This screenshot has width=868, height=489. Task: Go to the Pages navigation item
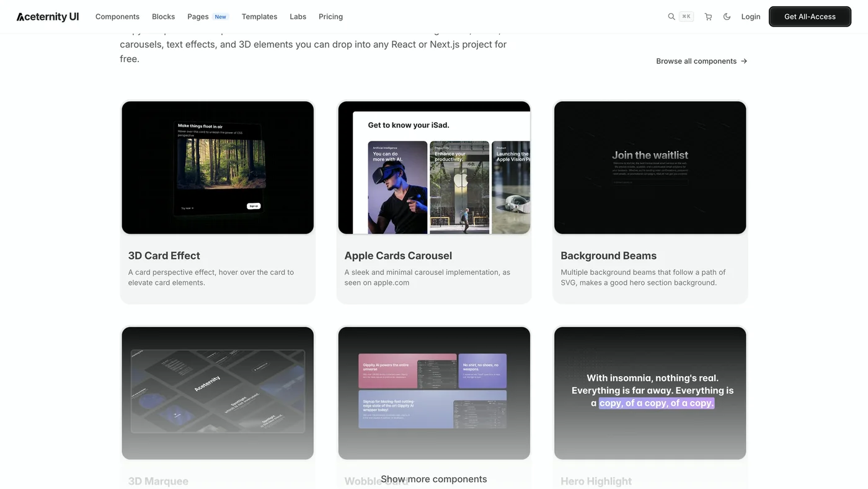pyautogui.click(x=198, y=17)
